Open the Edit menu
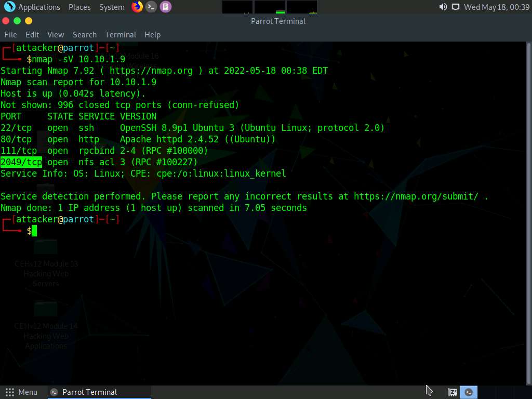The image size is (532, 399). click(x=32, y=35)
